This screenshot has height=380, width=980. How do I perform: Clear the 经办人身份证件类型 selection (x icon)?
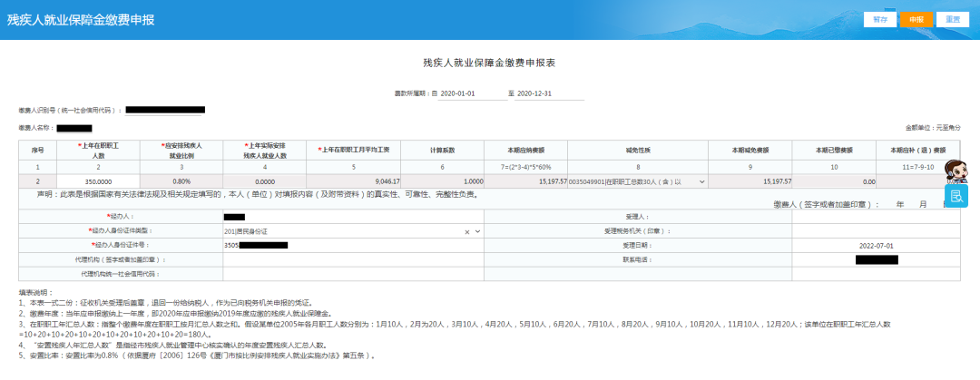[x=467, y=231]
